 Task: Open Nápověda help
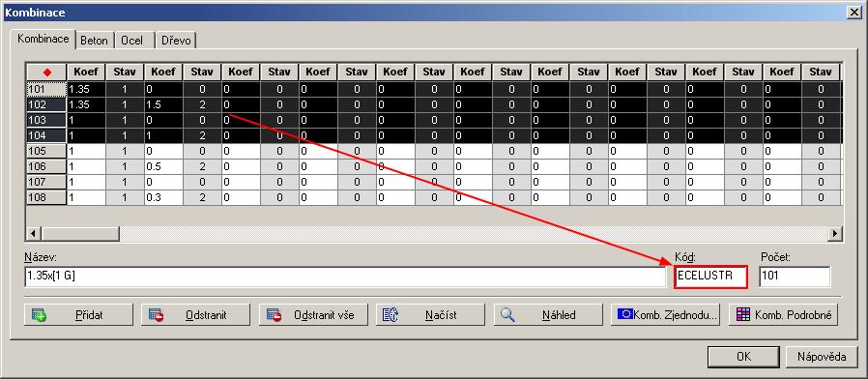click(822, 357)
